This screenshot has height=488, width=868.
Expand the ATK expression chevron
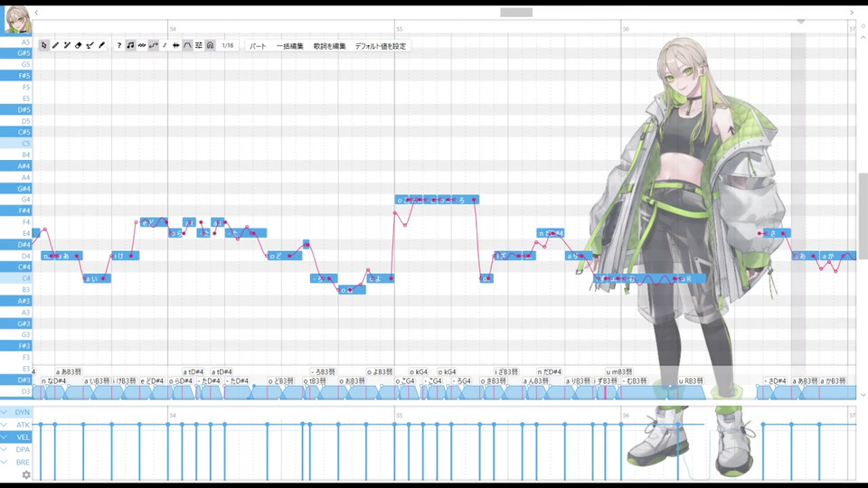click(x=5, y=425)
